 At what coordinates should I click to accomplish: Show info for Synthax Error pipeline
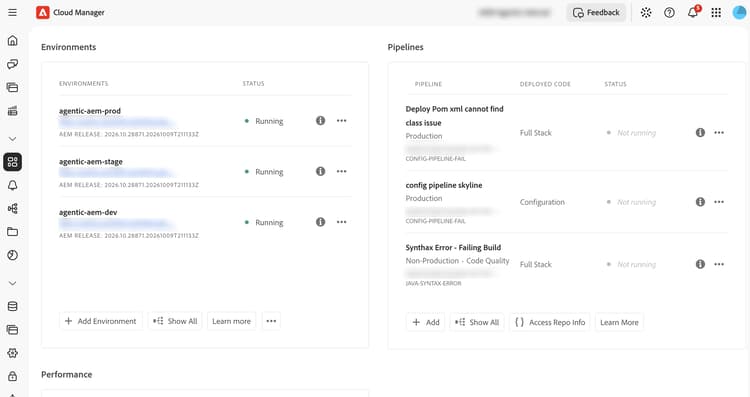[700, 264]
